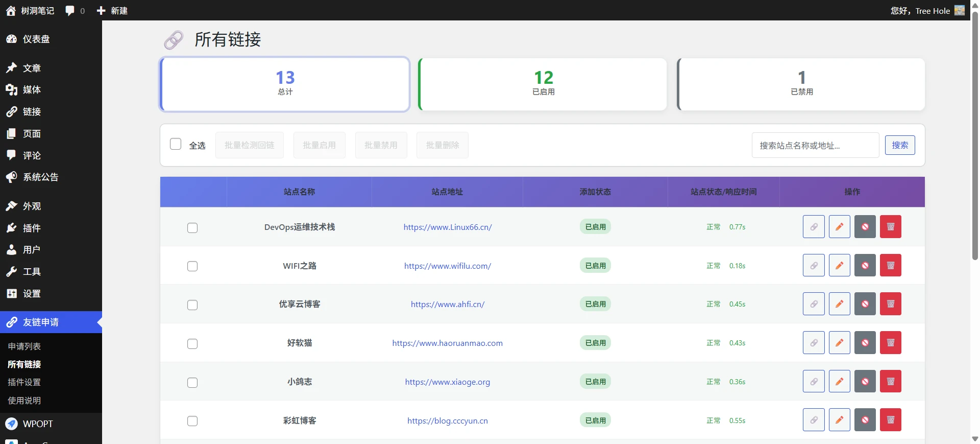Delete the 好软猫 link with trash icon
This screenshot has width=980, height=444.
[891, 343]
